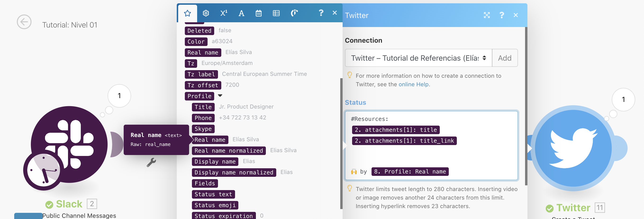The image size is (644, 219).
Task: Click the Profile Real name tag
Action: coord(210,140)
